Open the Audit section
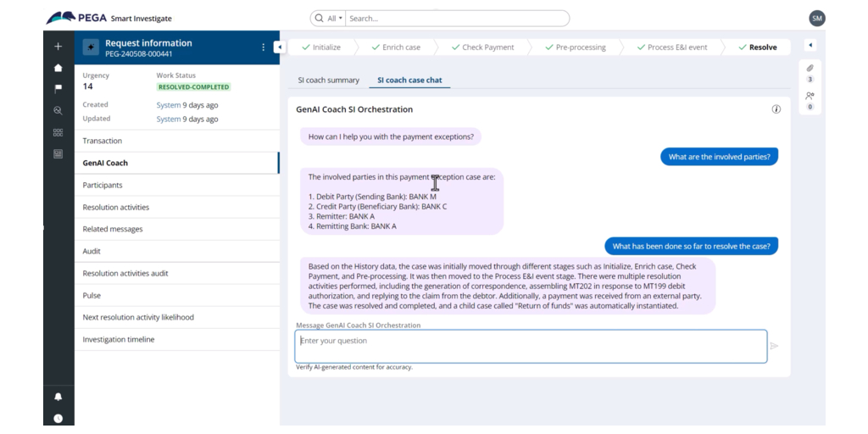 click(177, 251)
